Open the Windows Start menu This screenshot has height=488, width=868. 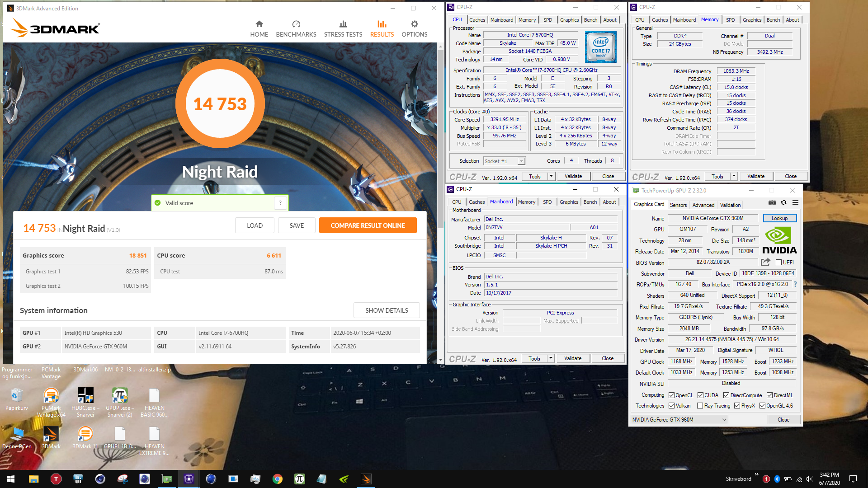click(x=11, y=479)
